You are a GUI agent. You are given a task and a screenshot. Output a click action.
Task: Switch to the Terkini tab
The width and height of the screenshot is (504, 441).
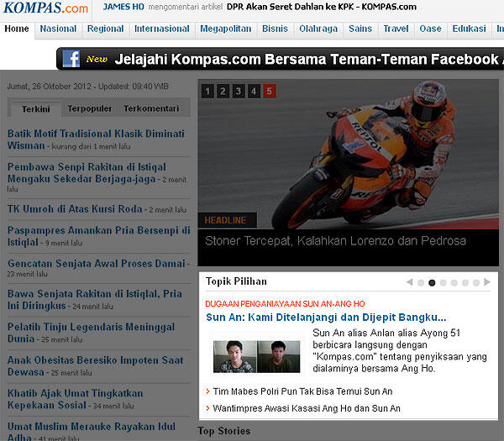35,109
